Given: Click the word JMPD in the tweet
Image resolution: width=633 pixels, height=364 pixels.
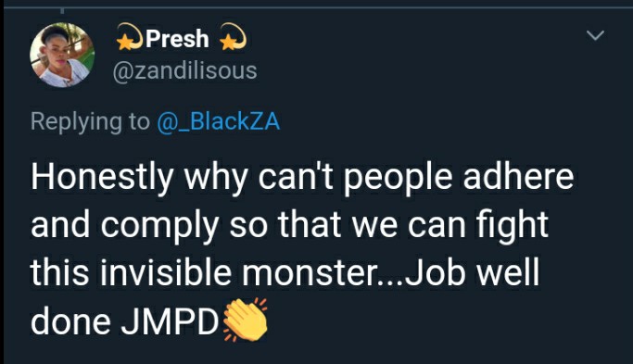Looking at the screenshot, I should 170,321.
